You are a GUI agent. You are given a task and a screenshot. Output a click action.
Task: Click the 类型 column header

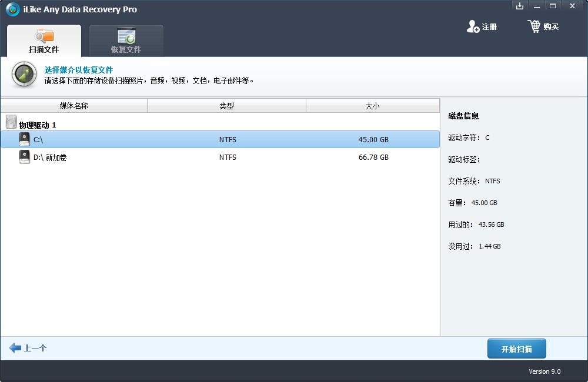click(227, 105)
